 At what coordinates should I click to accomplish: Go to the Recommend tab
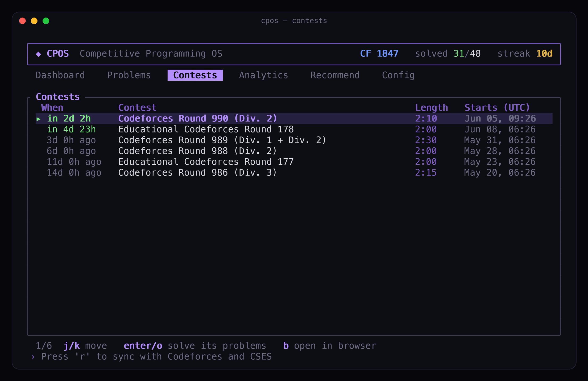tap(335, 75)
